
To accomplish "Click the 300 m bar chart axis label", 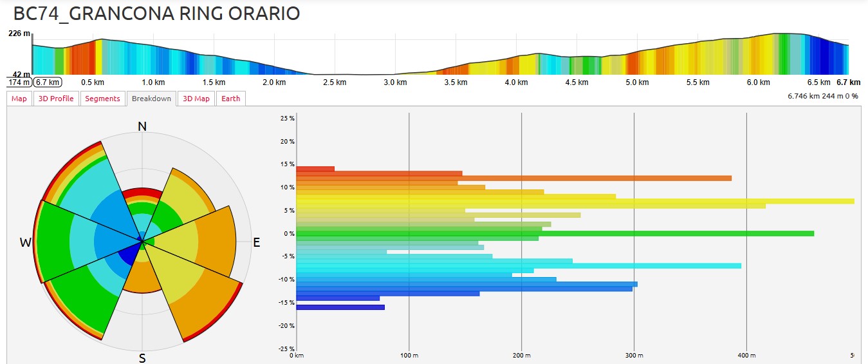I will [634, 356].
